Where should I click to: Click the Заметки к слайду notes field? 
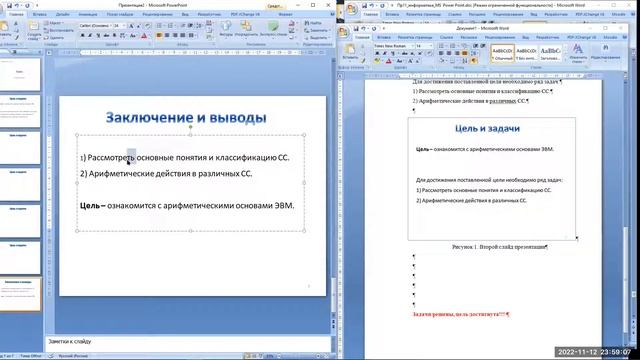[188, 342]
